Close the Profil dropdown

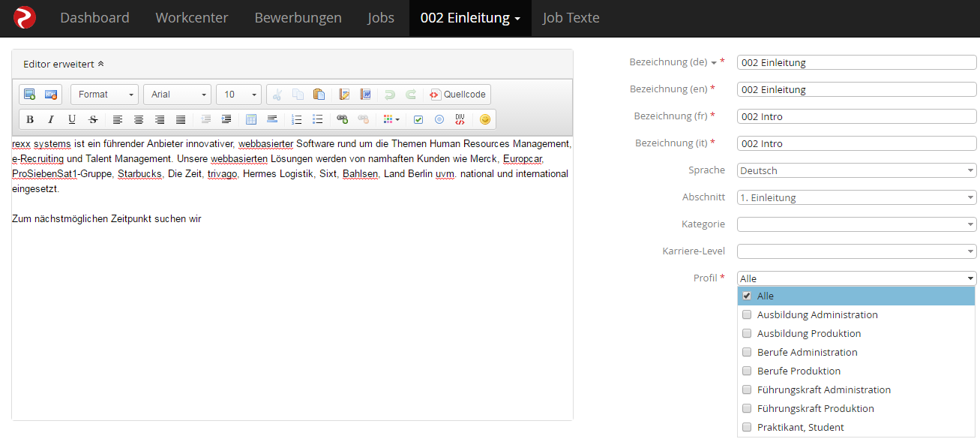coord(857,278)
